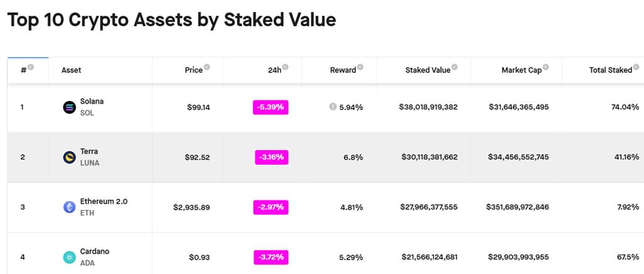
Task: Open the Ethereum 2.0 asset link
Action: click(104, 202)
